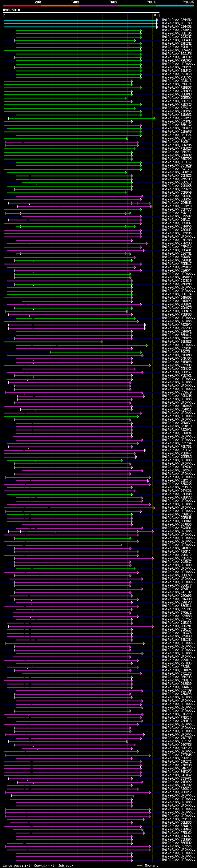This screenshot has width=197, height=868.
Task: Select the UniRef100_B6Q7K9 label
Action: pos(177,101)
